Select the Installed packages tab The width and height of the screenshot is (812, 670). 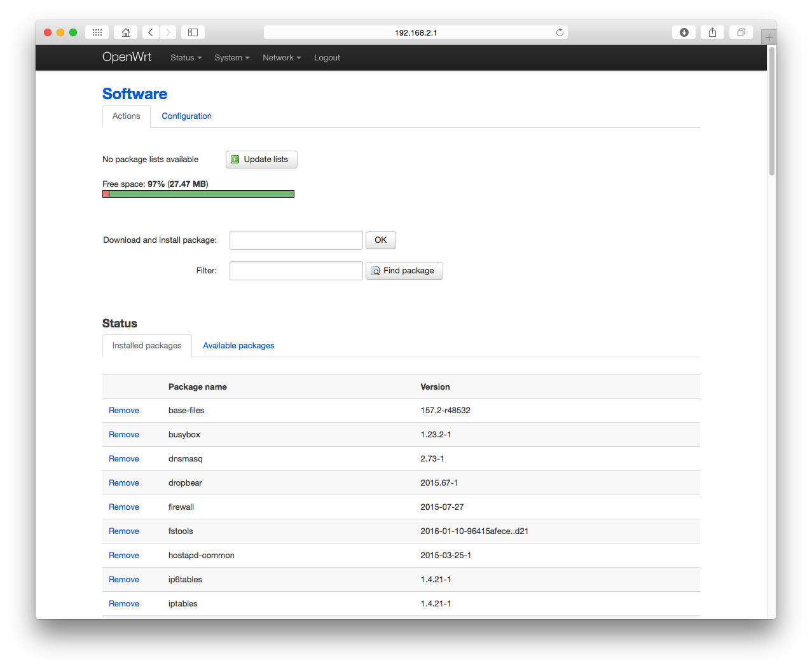[147, 346]
